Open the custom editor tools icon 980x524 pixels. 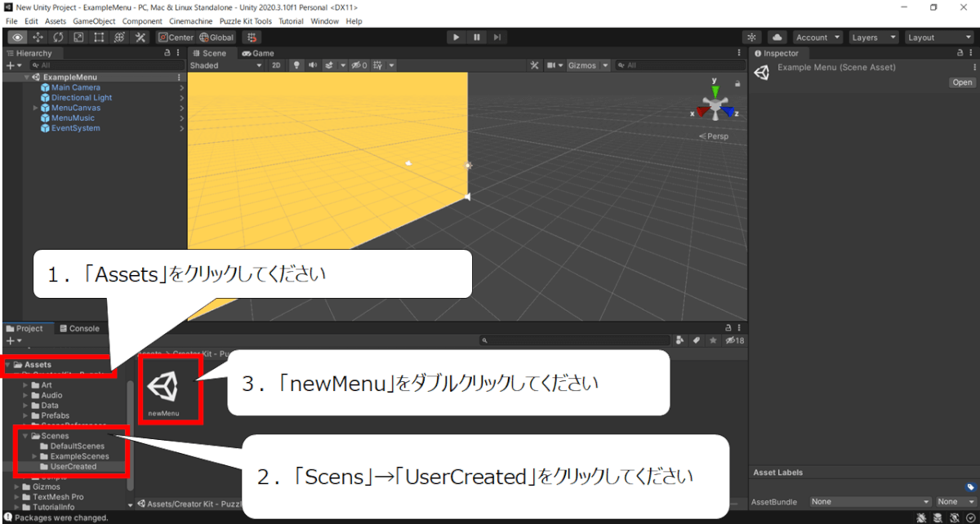point(140,38)
